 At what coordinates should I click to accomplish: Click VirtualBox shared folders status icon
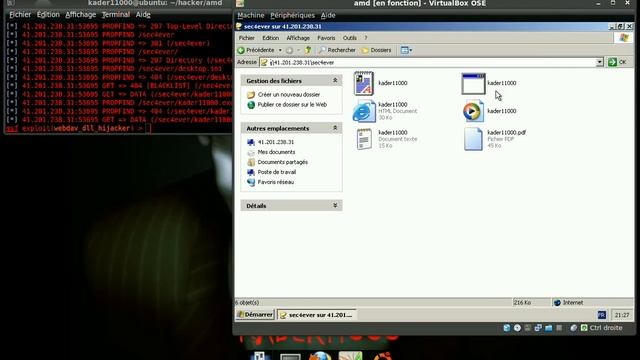[549, 328]
